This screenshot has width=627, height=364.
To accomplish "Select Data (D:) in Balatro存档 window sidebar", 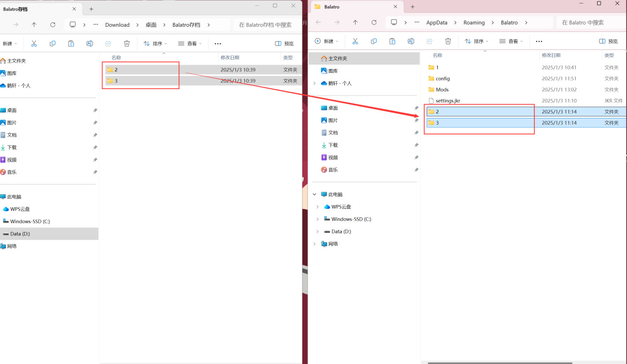I will tap(49, 234).
